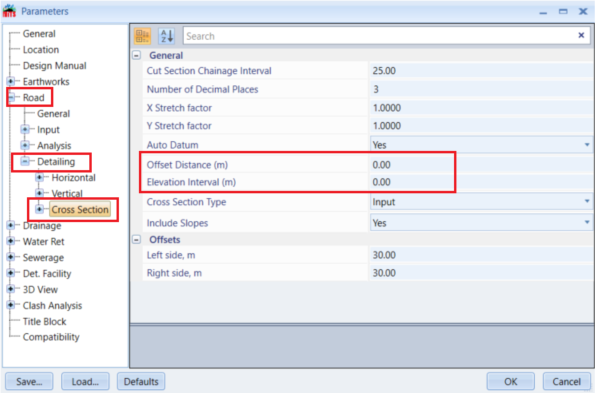The width and height of the screenshot is (595, 393).
Task: Select the Vertical tree item
Action: (x=67, y=193)
